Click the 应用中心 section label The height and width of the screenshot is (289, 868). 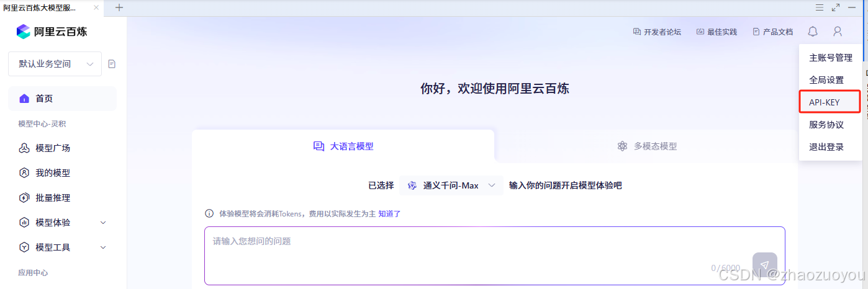(33, 273)
